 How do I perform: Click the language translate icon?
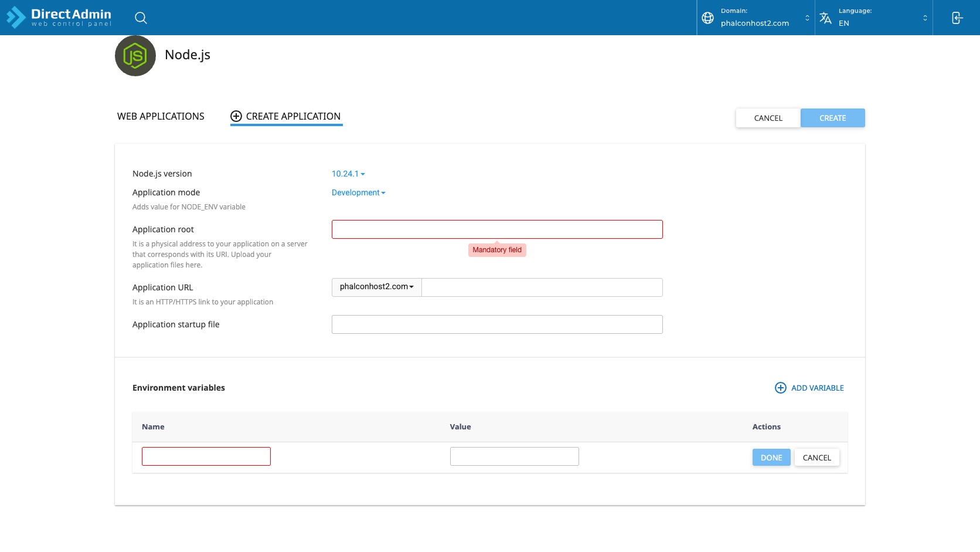[825, 18]
